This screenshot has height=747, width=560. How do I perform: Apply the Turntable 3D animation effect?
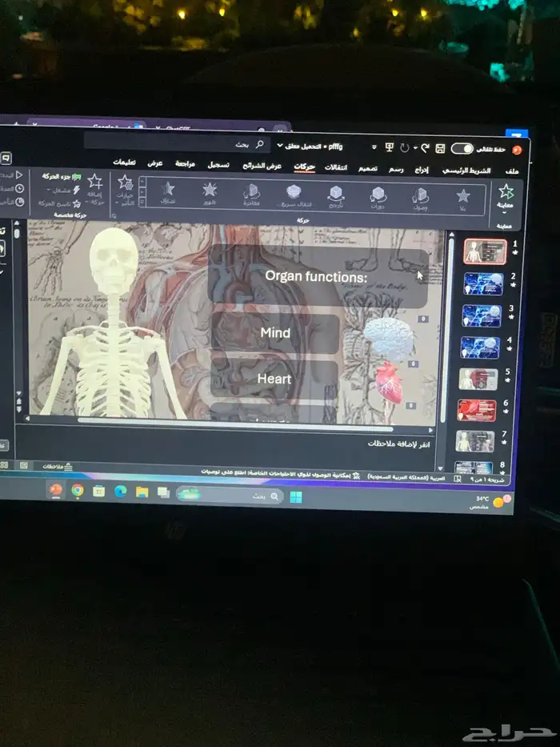click(x=378, y=195)
